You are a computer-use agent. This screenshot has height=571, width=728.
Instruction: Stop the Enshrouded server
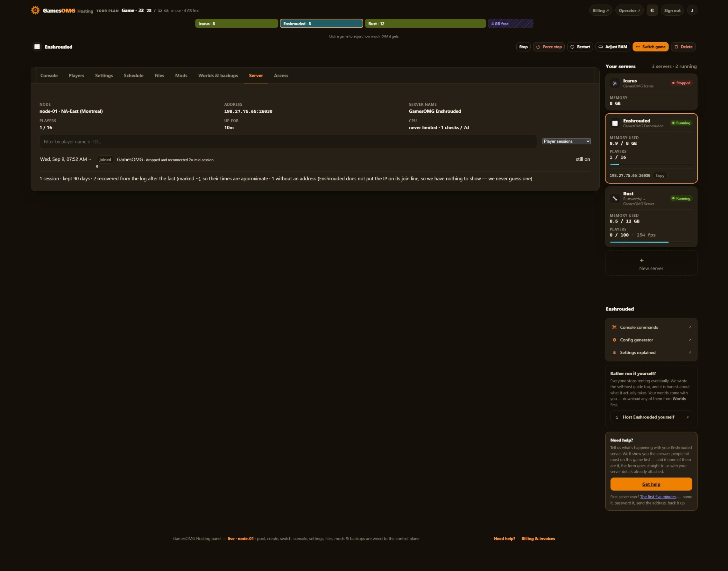[x=523, y=47]
